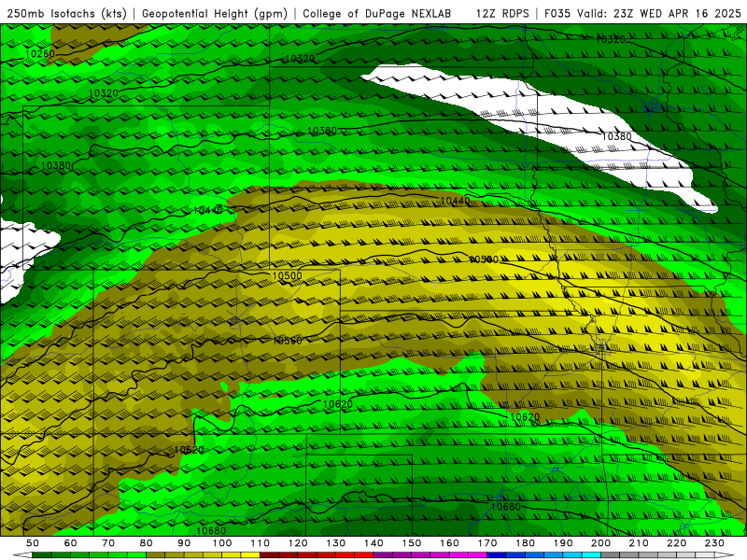The image size is (747, 560).
Task: Click the 160 value on the color scale
Action: (449, 543)
